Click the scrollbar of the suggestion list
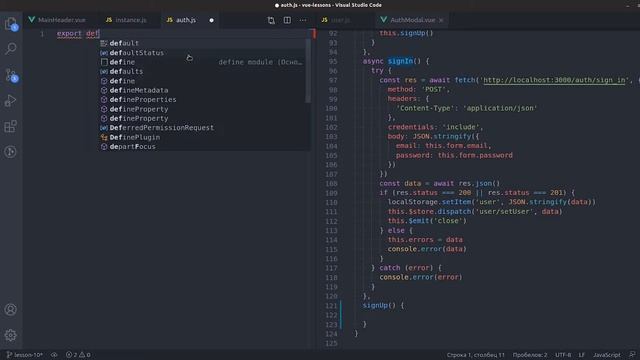The width and height of the screenshot is (640, 360). (308, 71)
